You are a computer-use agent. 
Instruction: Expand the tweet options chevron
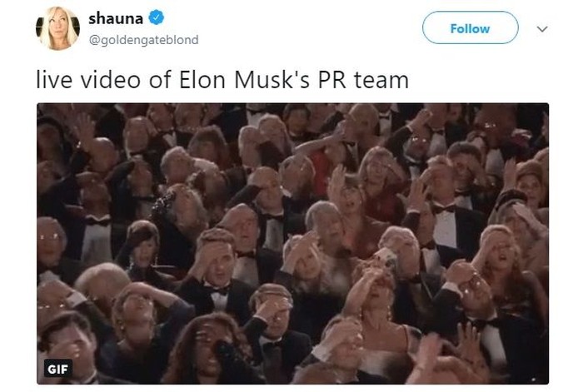click(542, 29)
